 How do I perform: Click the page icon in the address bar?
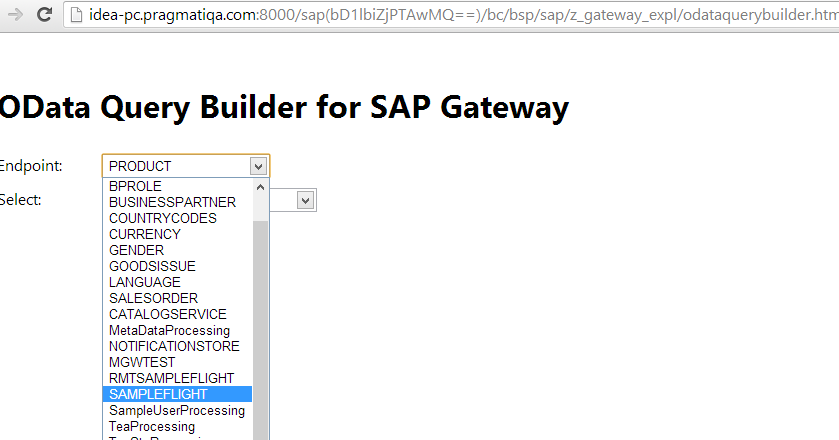[77, 15]
